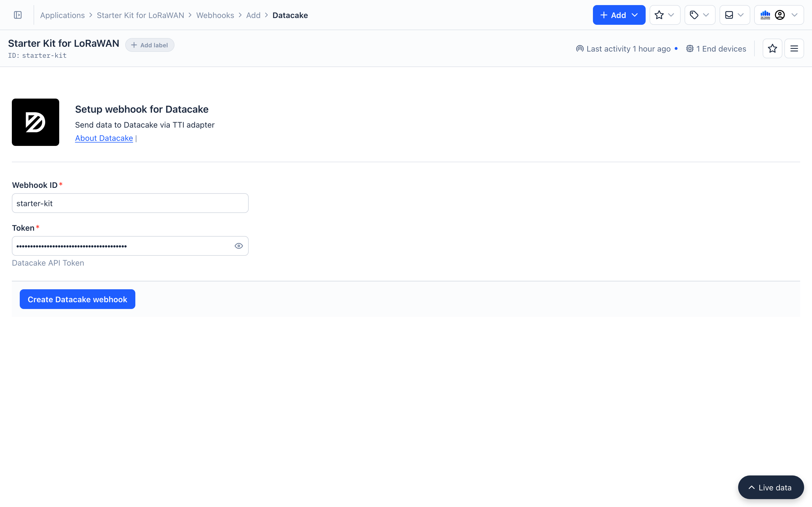Show the hidden token value
This screenshot has height=507, width=812.
(239, 246)
